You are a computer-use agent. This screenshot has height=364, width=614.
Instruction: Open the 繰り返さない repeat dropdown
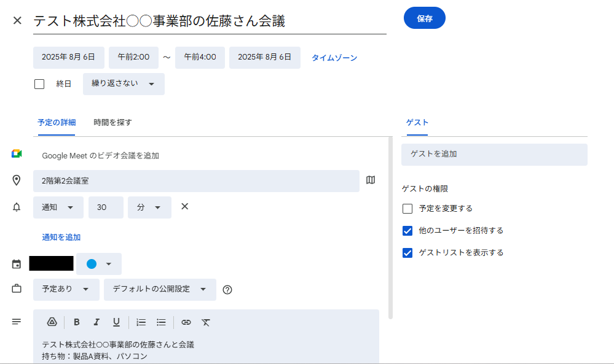(124, 84)
